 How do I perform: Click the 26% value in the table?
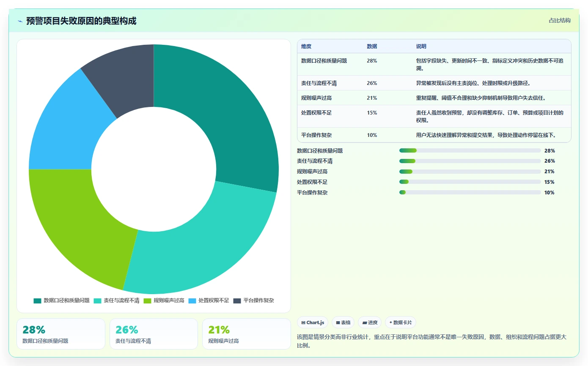point(372,83)
